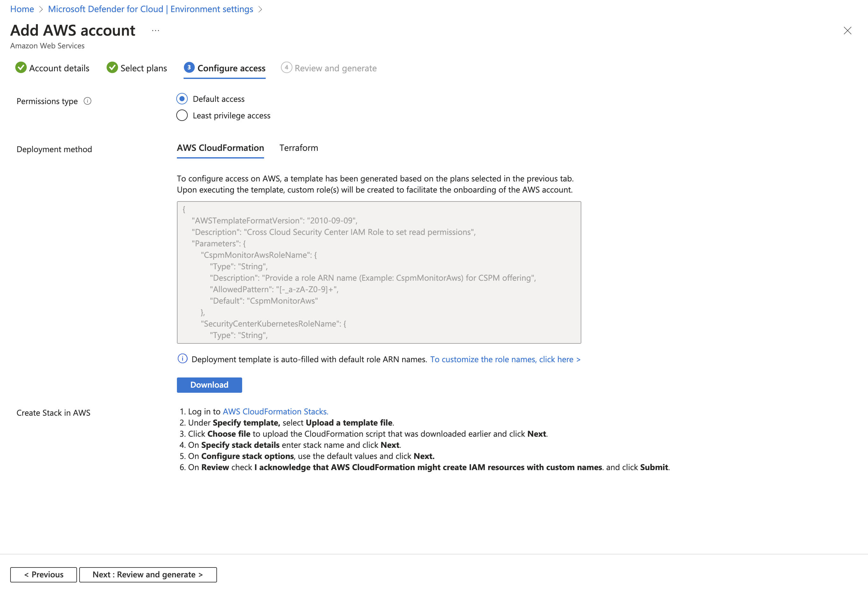Click the Permissions type info icon
This screenshot has width=868, height=592.
click(x=87, y=101)
